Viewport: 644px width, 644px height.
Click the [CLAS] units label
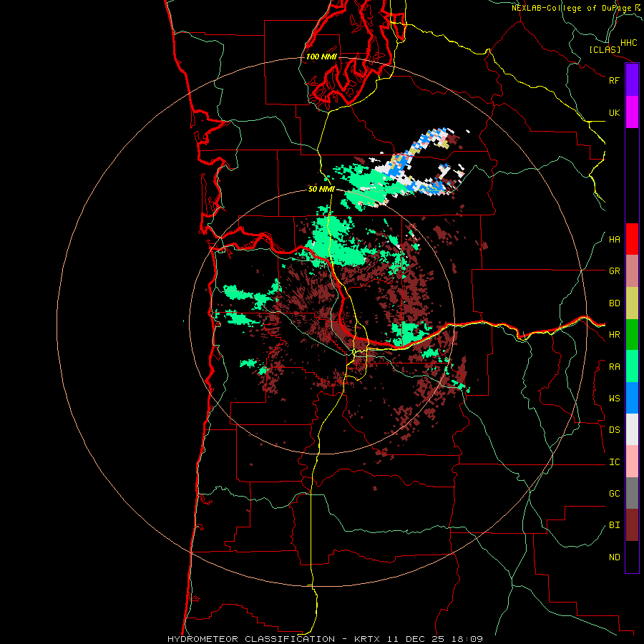(605, 50)
